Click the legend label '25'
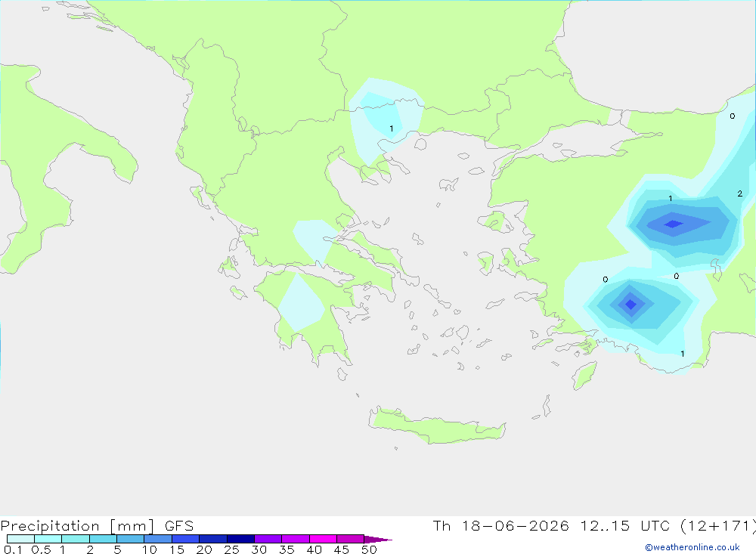The image size is (756, 554). (232, 549)
